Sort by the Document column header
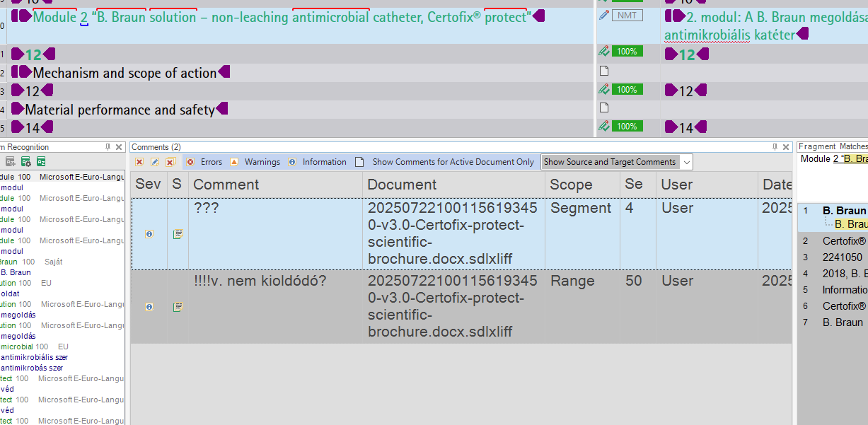Screen dimensions: 868x425 [454, 185]
